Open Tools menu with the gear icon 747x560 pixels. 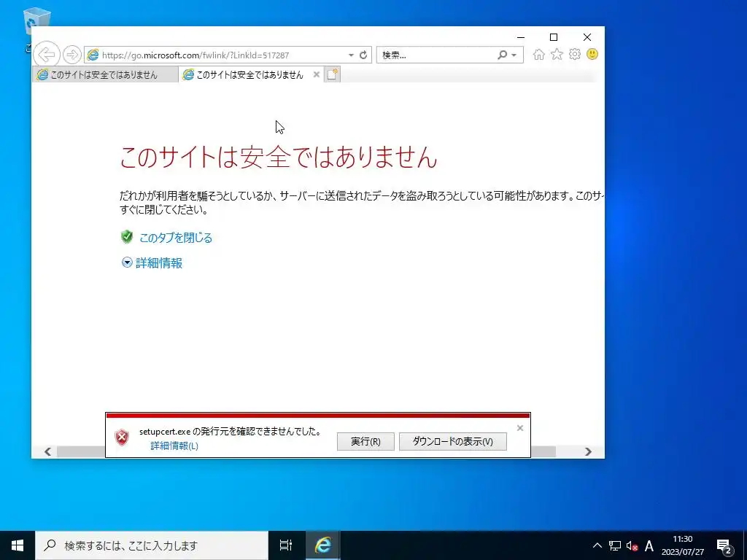point(575,54)
